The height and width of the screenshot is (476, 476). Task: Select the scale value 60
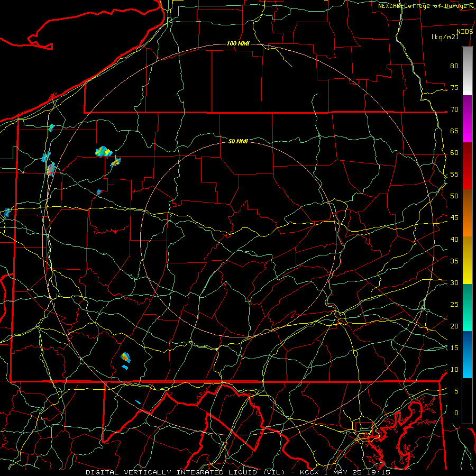[454, 153]
